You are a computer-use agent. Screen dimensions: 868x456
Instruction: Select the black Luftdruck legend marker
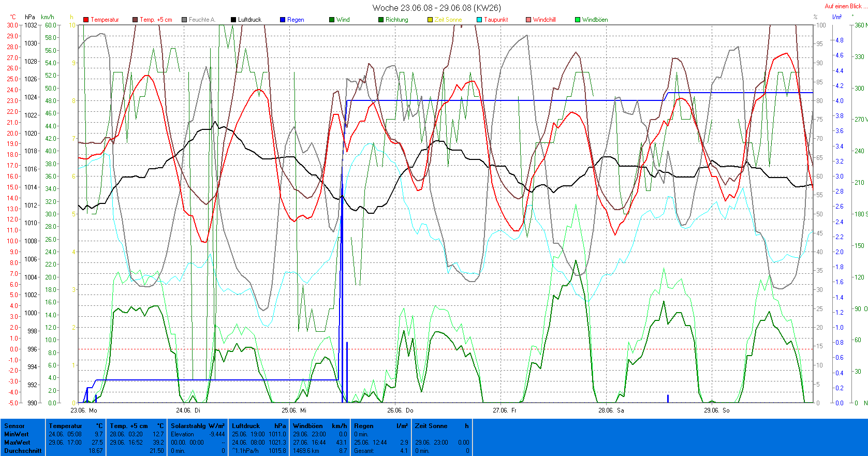(x=233, y=20)
